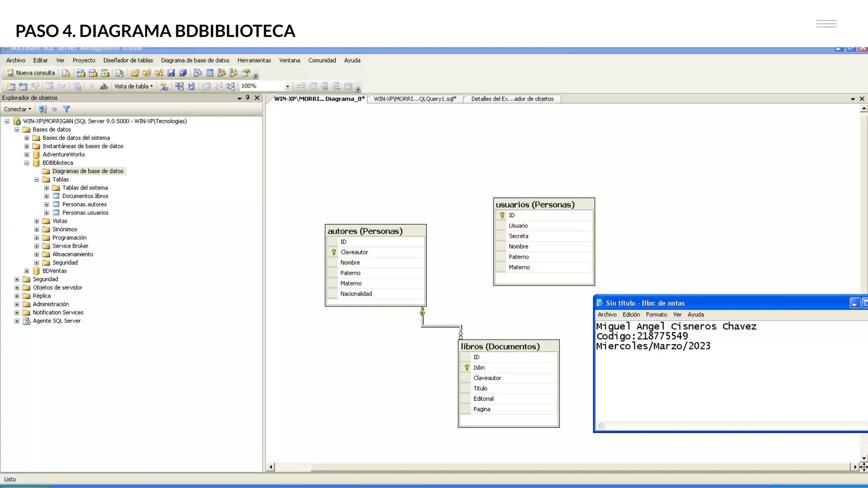Screen dimensions: 868x488
Task: Collapse the BDBiblioteca database node
Action: point(27,163)
